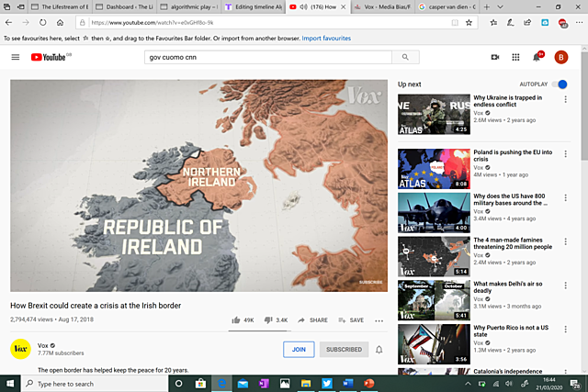The image size is (588, 392).
Task: Open a new browser tab
Action: pyautogui.click(x=487, y=6)
